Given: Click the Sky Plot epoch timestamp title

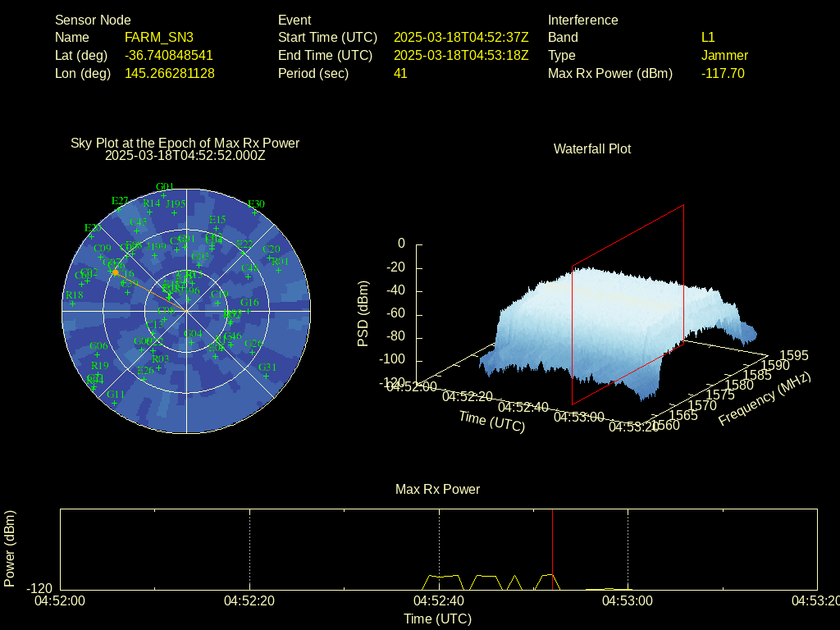Looking at the screenshot, I should [185, 155].
